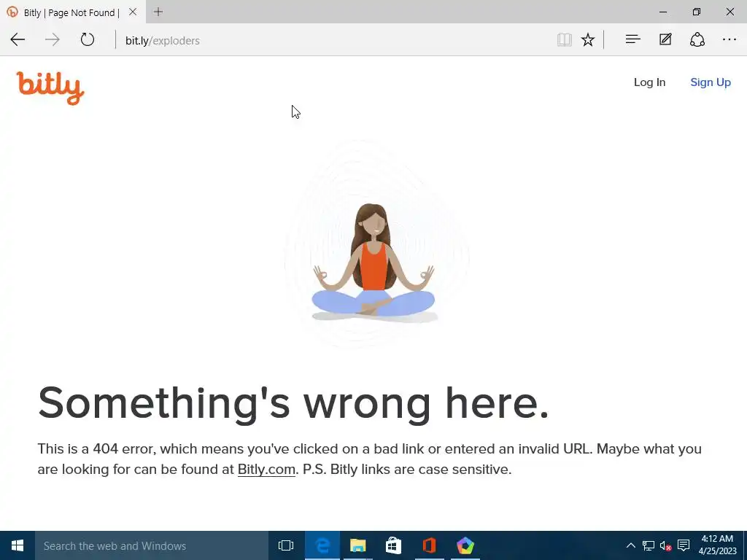This screenshot has height=560, width=747.
Task: Click the meditating woman illustration
Action: (373, 262)
